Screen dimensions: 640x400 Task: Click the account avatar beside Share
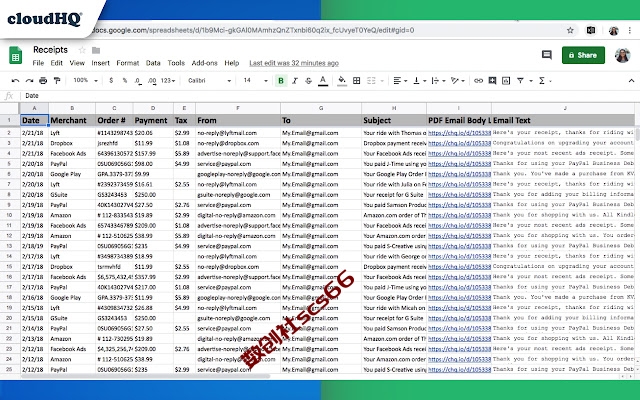622,55
